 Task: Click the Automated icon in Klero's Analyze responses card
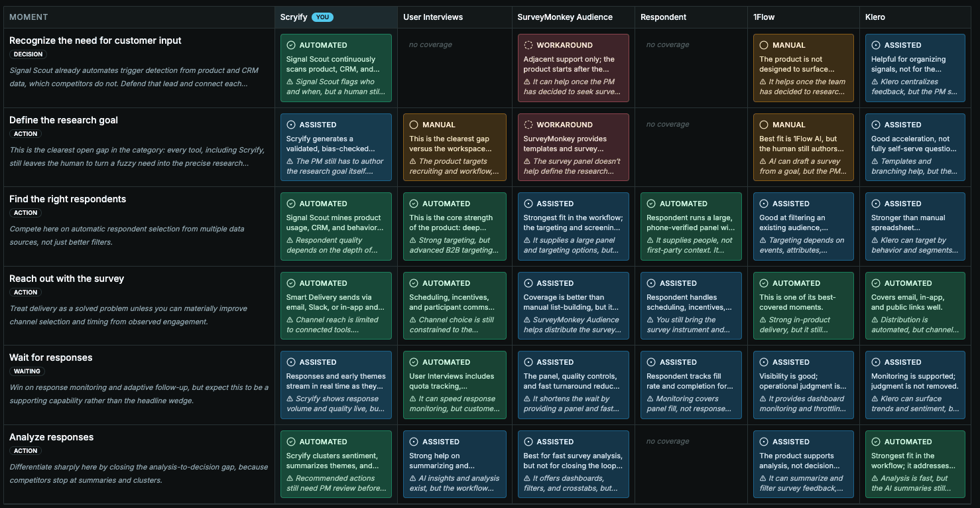tap(876, 442)
